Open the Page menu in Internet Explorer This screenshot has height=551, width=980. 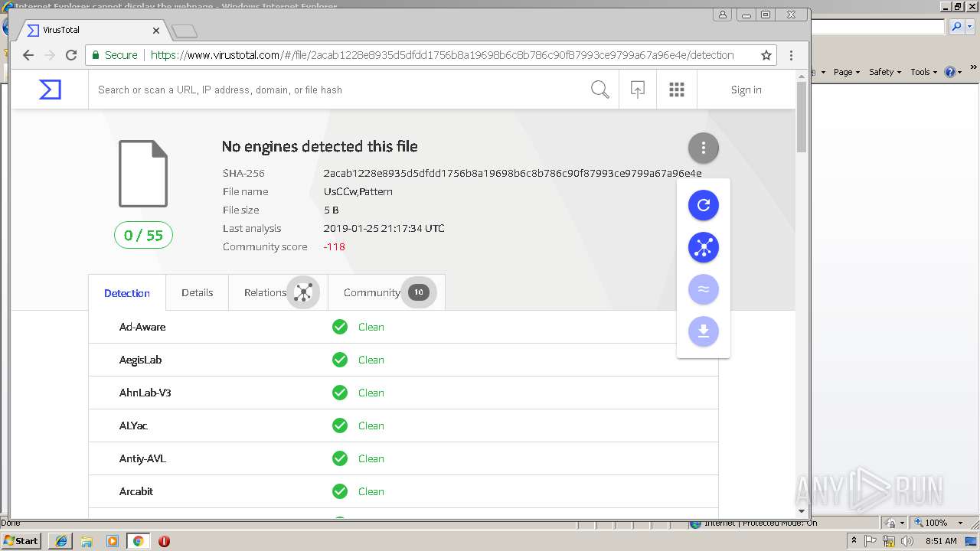pyautogui.click(x=846, y=72)
